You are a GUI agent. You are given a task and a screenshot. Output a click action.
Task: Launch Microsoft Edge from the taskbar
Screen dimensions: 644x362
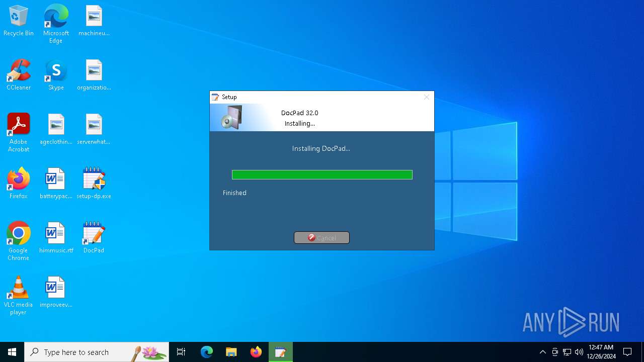click(x=207, y=352)
